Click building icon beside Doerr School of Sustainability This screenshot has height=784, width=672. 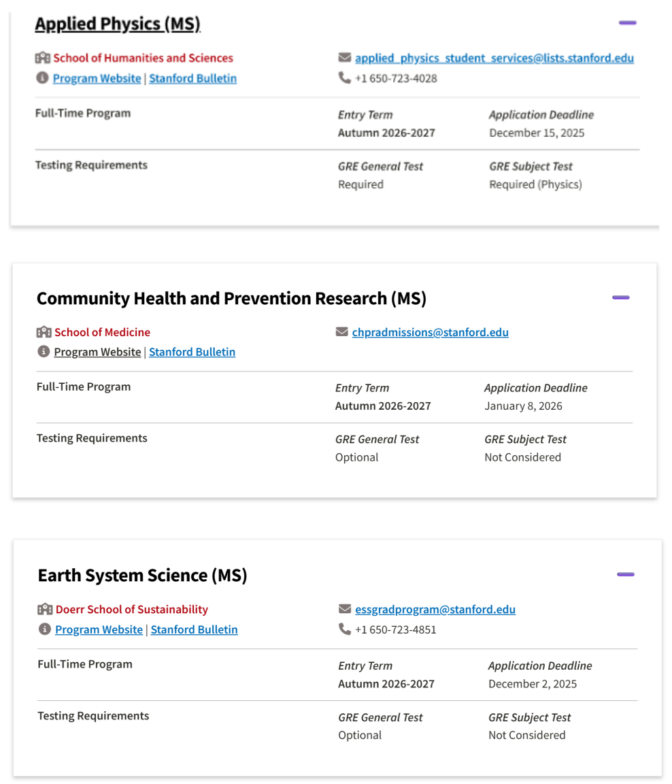click(x=45, y=609)
